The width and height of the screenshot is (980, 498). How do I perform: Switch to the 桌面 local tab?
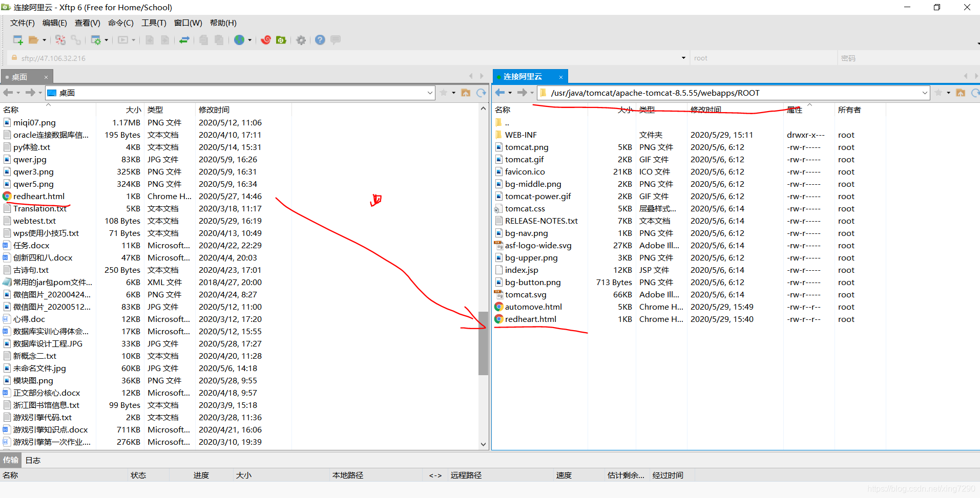pyautogui.click(x=19, y=77)
